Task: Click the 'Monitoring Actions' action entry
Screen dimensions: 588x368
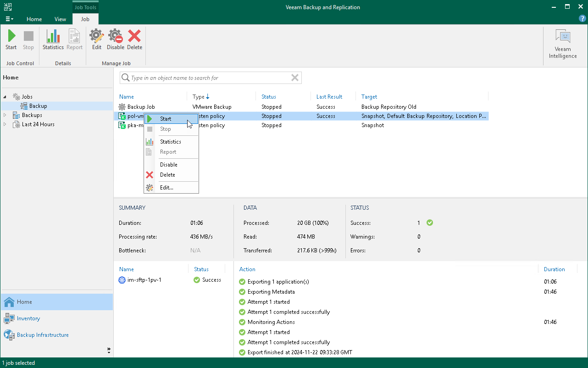Action: (x=271, y=322)
